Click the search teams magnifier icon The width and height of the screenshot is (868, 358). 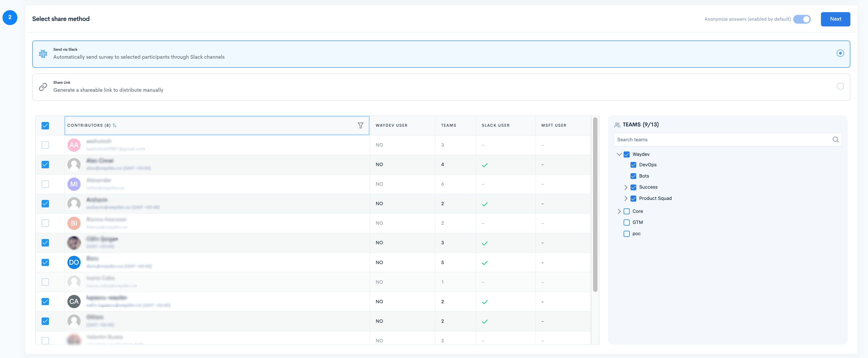[835, 140]
